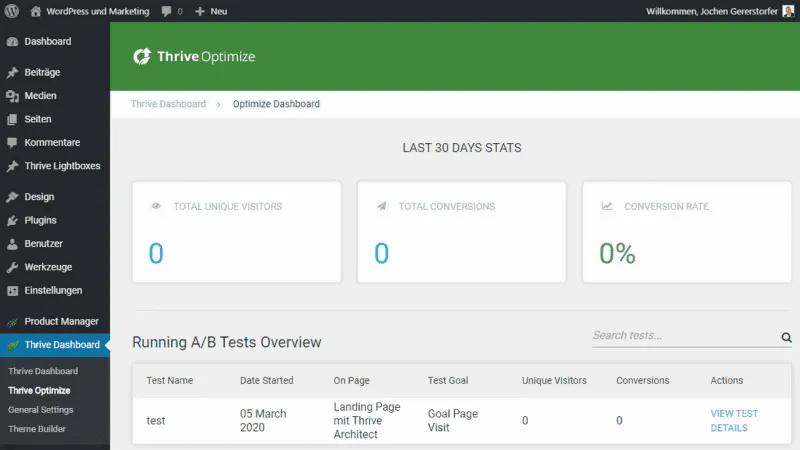
Task: Open General Settings submenu item
Action: coord(41,410)
